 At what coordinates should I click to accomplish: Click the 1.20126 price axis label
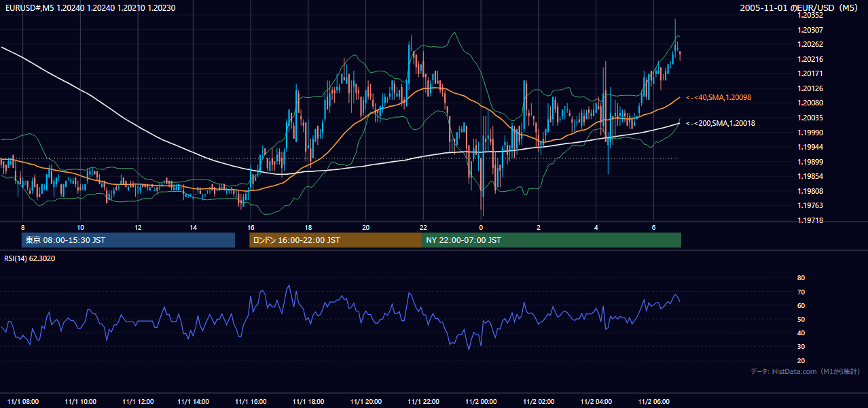click(810, 88)
